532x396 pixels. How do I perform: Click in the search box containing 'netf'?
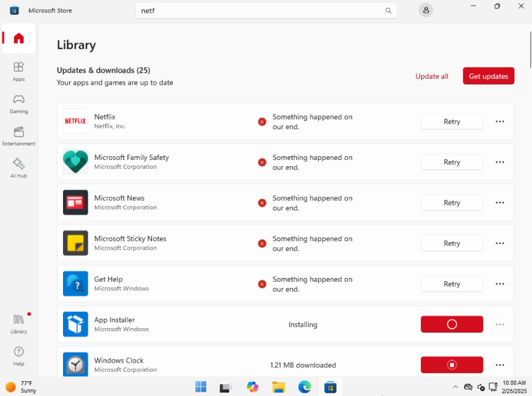click(x=266, y=11)
